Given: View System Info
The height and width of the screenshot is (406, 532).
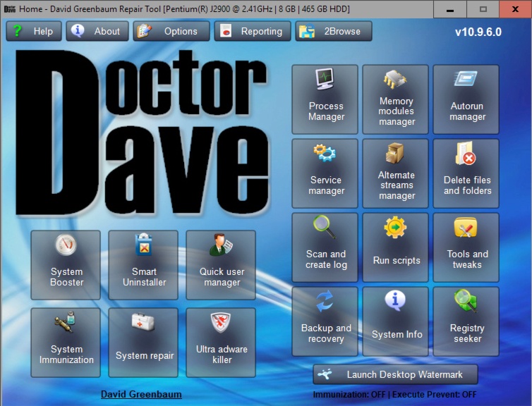Looking at the screenshot, I should (x=396, y=321).
